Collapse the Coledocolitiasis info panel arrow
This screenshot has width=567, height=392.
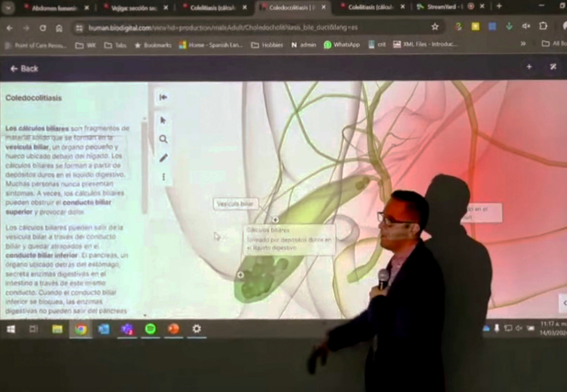[163, 97]
